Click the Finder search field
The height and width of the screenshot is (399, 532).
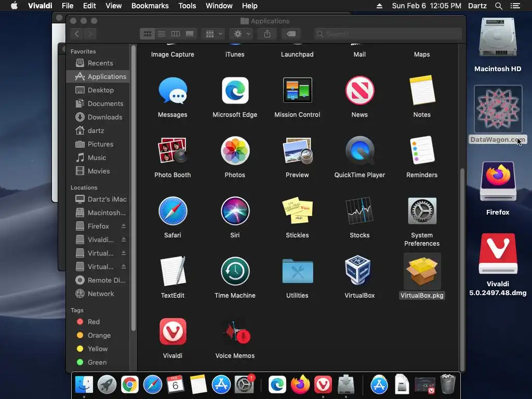click(x=388, y=34)
